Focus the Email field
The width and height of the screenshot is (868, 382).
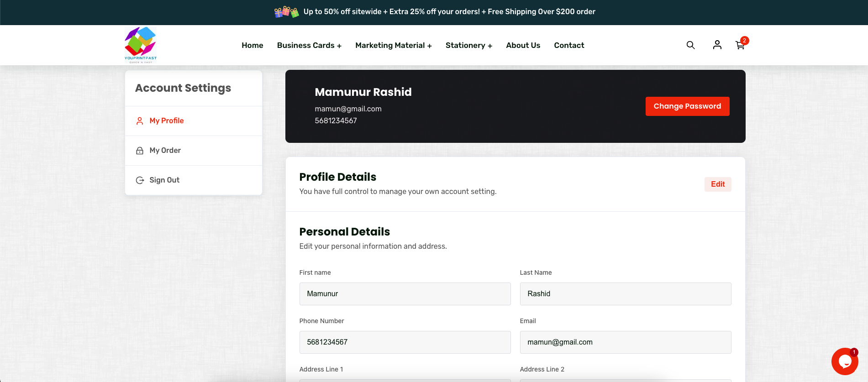click(x=626, y=342)
